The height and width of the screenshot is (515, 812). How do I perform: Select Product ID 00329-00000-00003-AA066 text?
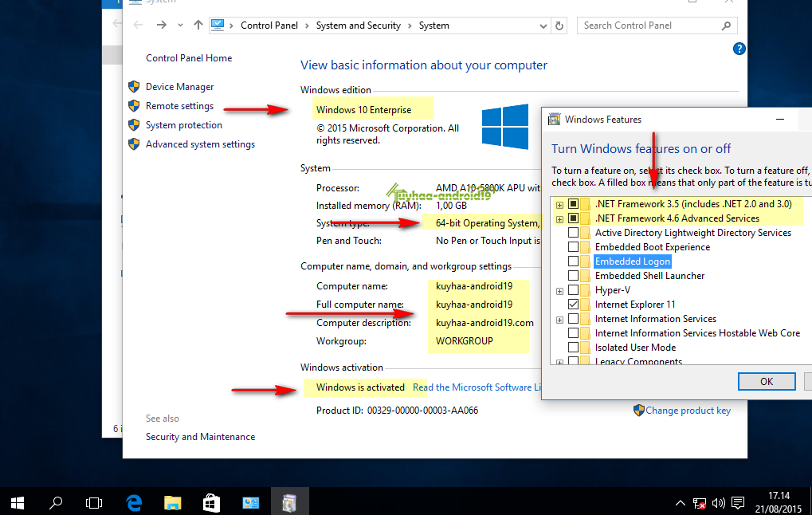[397, 411]
